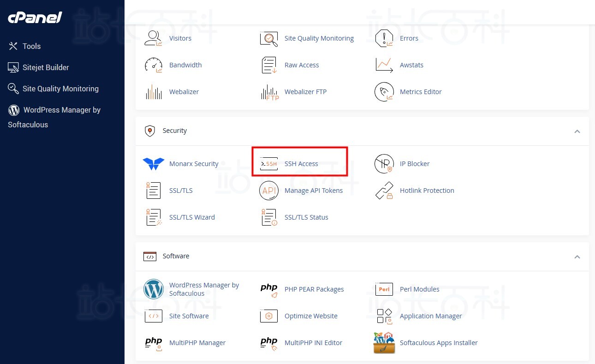Open Sitejet Builder in the sidebar

point(39,67)
